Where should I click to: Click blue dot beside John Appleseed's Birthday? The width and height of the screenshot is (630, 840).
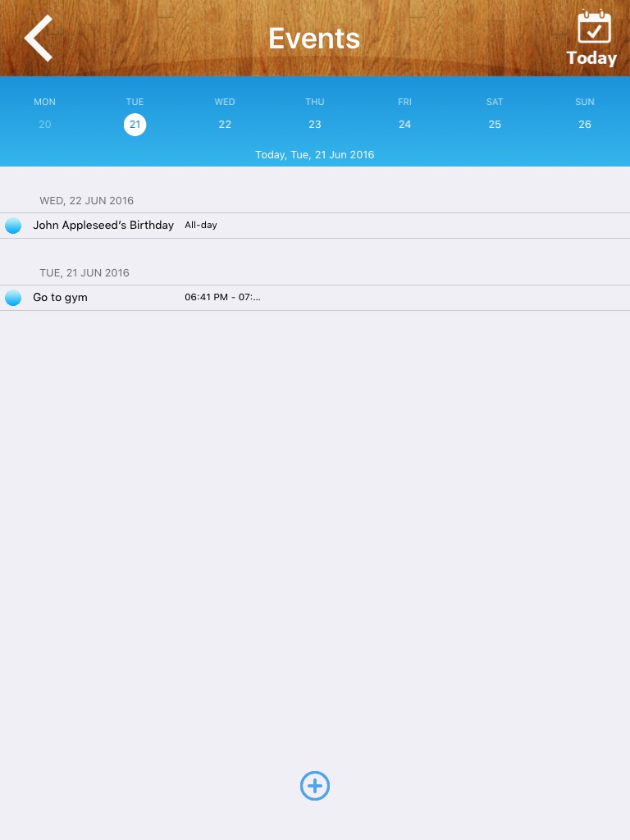(13, 226)
